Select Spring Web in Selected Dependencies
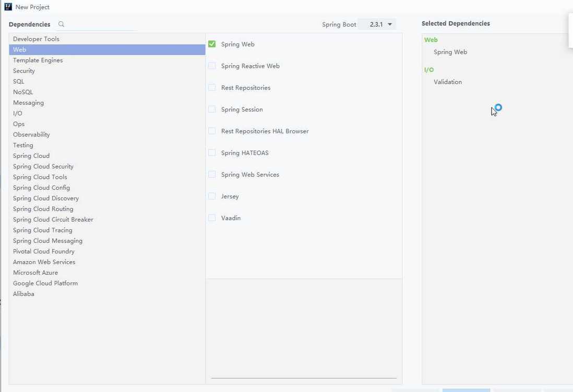This screenshot has height=392, width=573. tap(450, 52)
